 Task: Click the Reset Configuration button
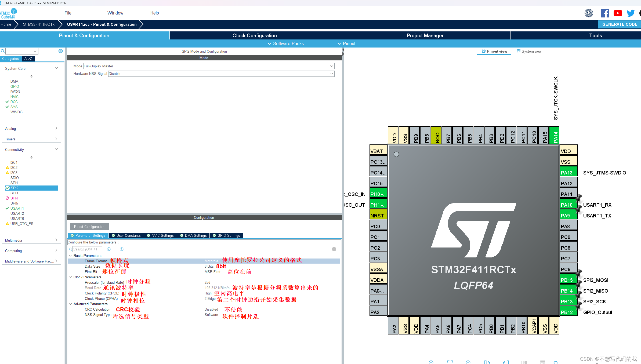click(89, 227)
